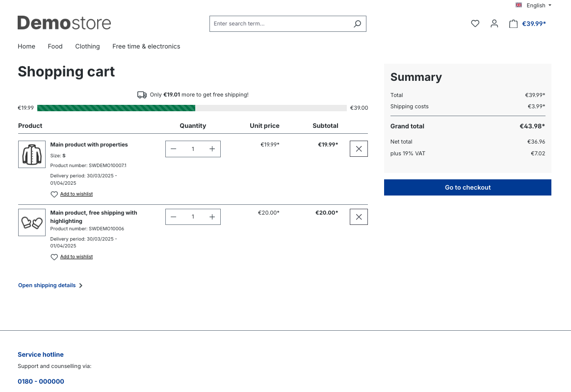Screen dimensions: 571x392
Task: Click the mittens product thumbnail
Action: click(x=32, y=222)
